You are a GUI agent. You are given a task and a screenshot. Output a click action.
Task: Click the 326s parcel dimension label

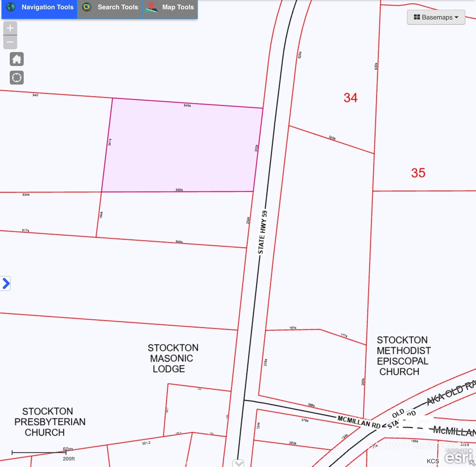[332, 138]
